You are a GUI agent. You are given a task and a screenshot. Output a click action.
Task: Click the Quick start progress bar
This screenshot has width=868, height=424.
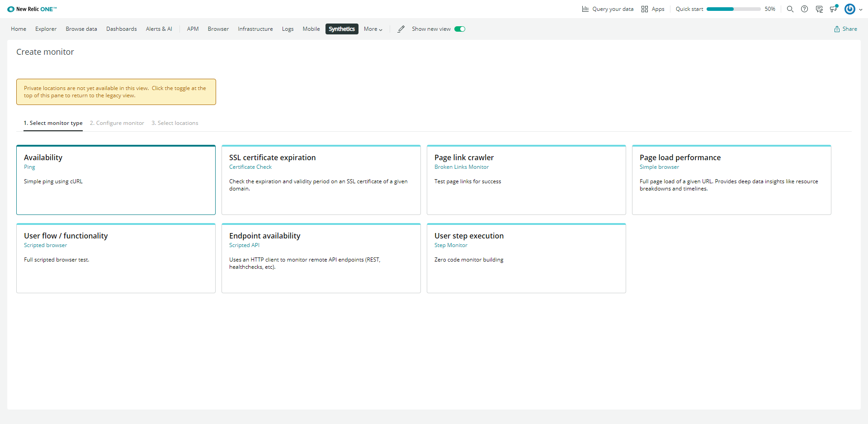tap(733, 9)
